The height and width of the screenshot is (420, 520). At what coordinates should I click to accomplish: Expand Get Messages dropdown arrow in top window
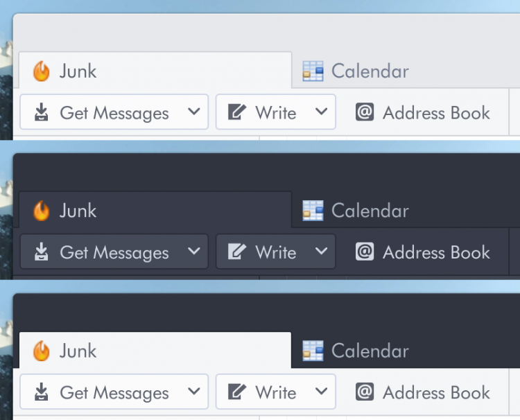point(194,112)
